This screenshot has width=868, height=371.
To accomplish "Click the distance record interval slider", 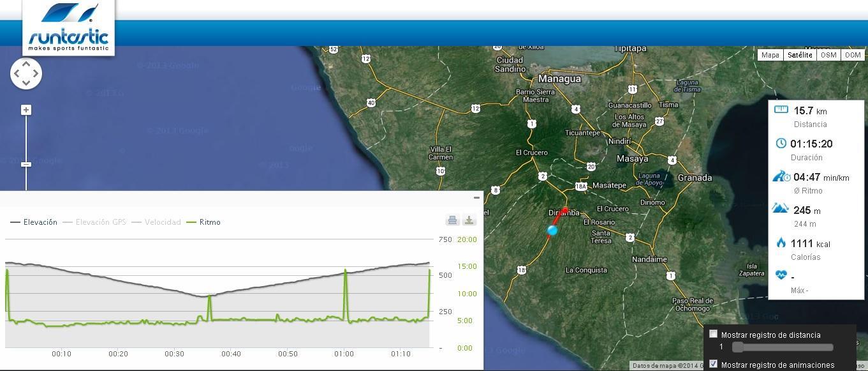I will 783,347.
